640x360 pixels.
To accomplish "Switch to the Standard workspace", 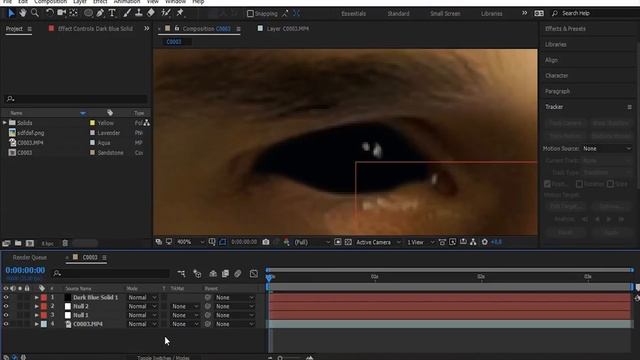I will (x=398, y=13).
